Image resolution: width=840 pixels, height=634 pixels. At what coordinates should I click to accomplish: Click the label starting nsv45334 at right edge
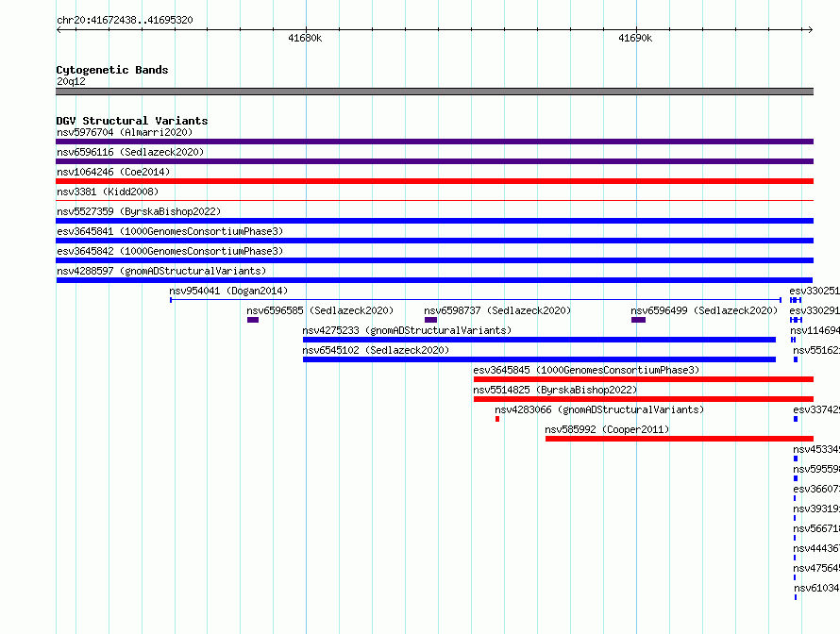[816, 449]
